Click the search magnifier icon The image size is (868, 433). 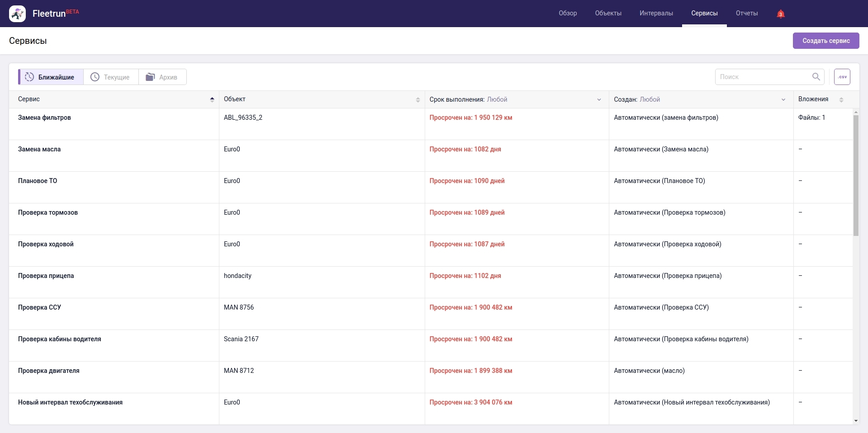(816, 77)
